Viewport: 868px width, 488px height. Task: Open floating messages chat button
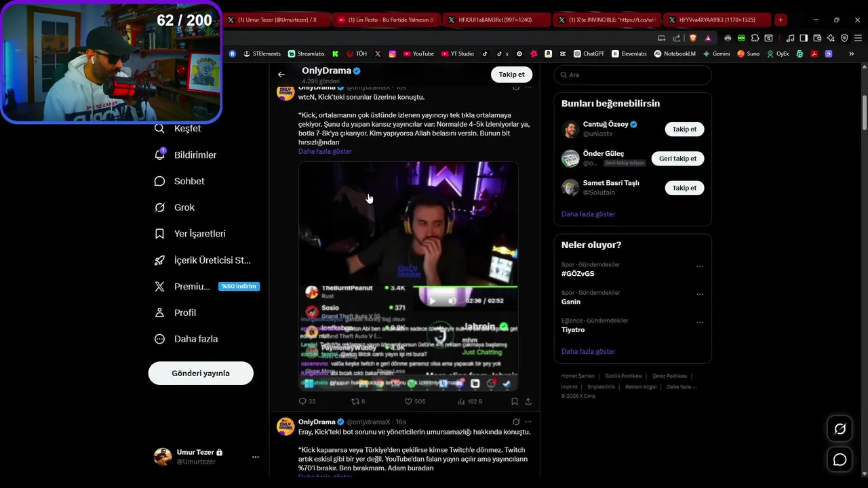coord(840,460)
